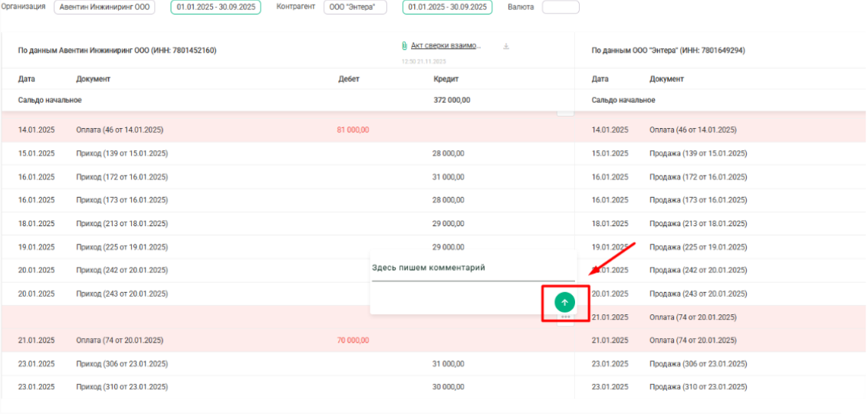Click the Дебет column header
Image resolution: width=868 pixels, height=414 pixels.
[349, 79]
